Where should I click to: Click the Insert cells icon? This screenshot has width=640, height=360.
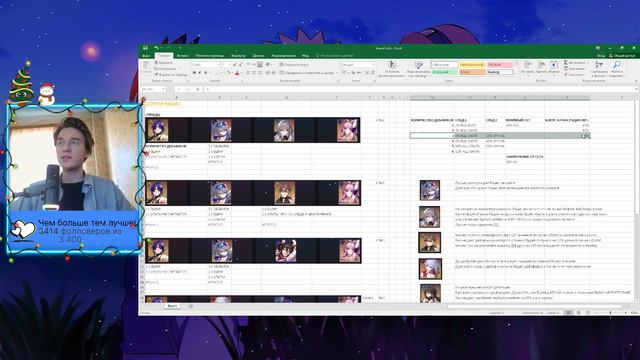click(x=528, y=65)
